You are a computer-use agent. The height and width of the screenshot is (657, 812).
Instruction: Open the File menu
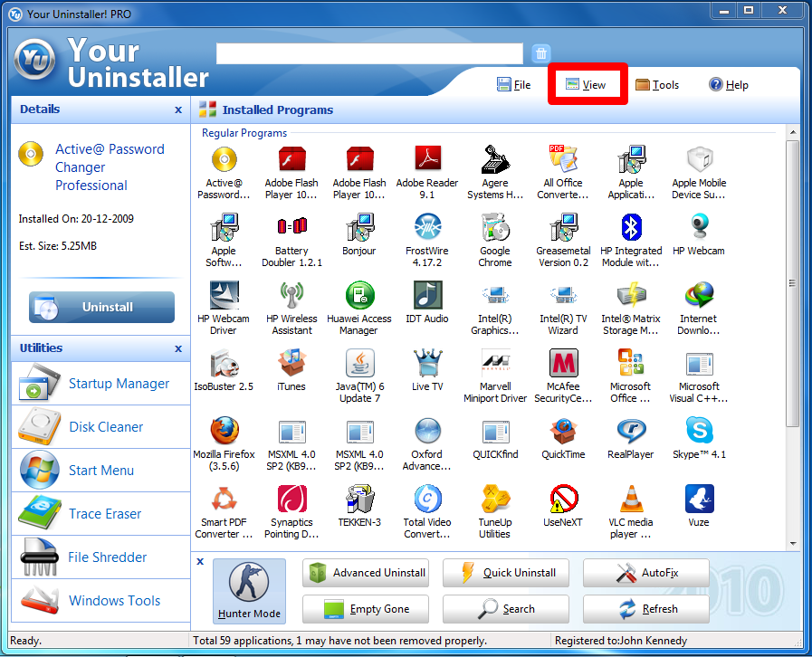point(513,85)
